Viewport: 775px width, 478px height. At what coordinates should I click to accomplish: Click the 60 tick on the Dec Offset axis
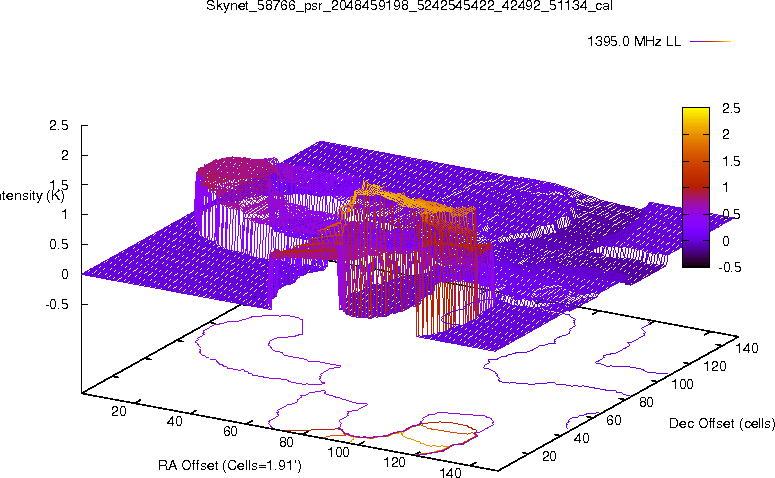(x=614, y=420)
